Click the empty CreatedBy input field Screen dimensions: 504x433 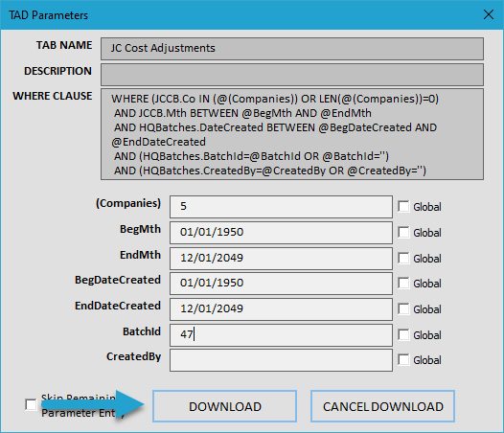click(282, 360)
